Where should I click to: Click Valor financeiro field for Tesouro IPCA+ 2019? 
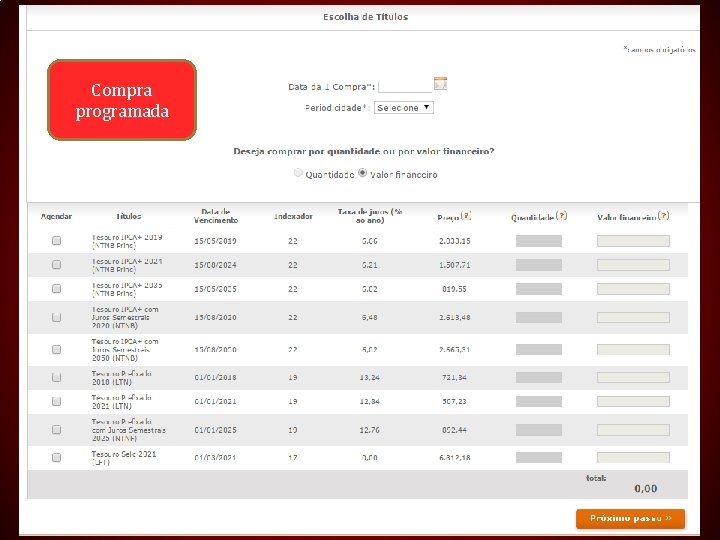pos(633,241)
